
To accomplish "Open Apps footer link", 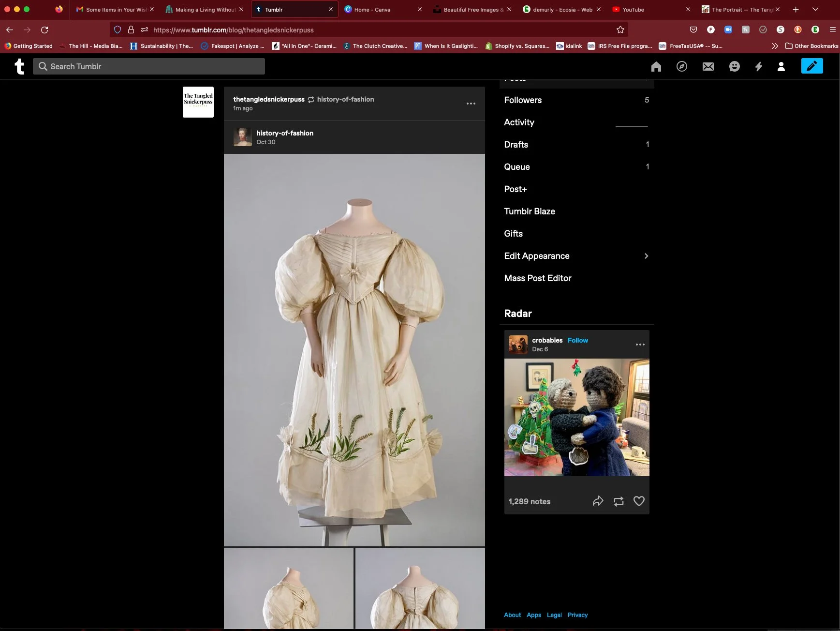I will click(x=534, y=615).
